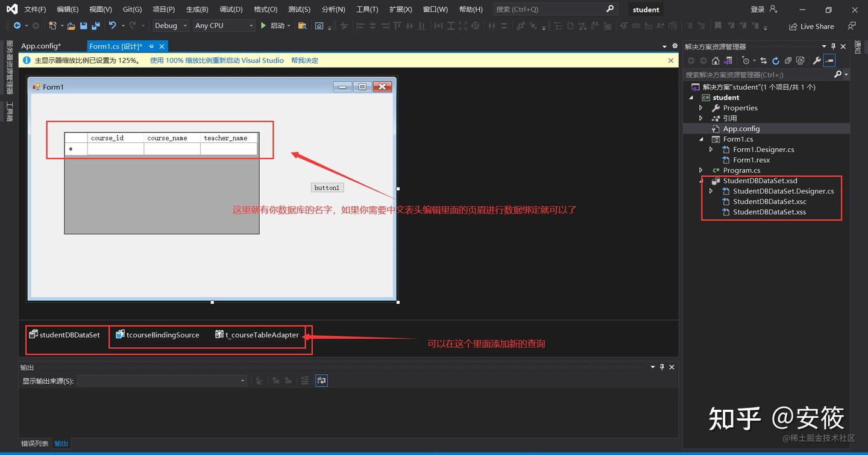The height and width of the screenshot is (455, 868).
Task: Expand the StudentDBDataSet.xsd tree node
Action: (x=700, y=180)
